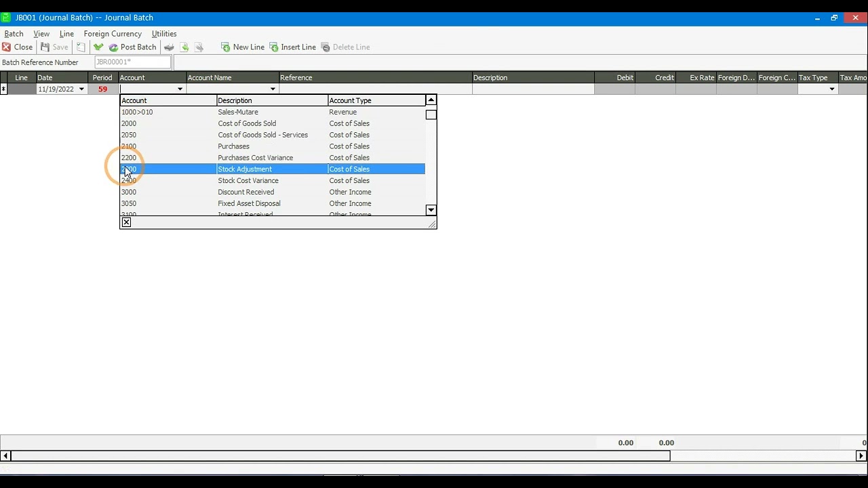Click the account list down-arrow button
This screenshot has height=488, width=868.
[x=431, y=210]
